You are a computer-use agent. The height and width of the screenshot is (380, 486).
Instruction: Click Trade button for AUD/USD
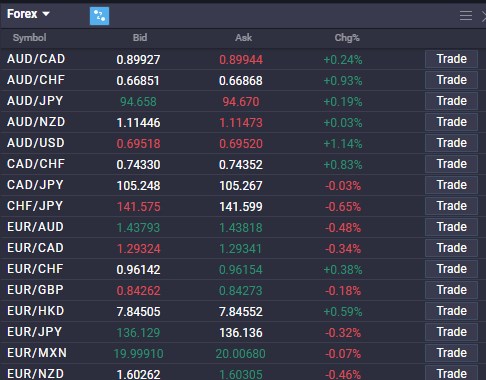[451, 143]
